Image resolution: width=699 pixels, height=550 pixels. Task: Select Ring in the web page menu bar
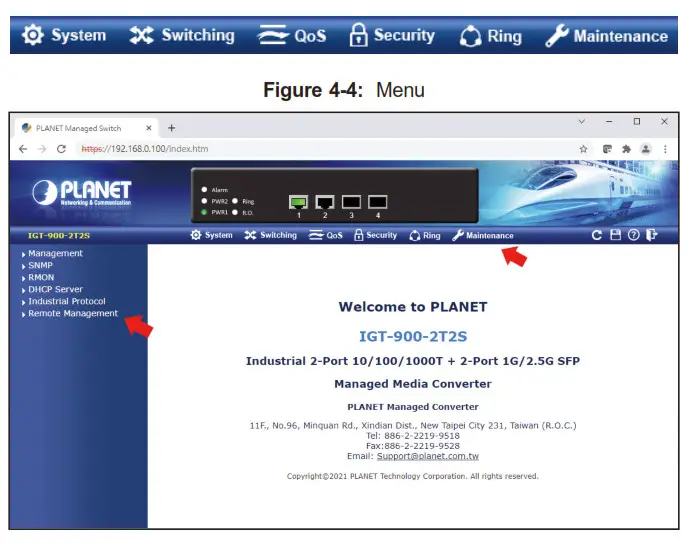tap(424, 235)
